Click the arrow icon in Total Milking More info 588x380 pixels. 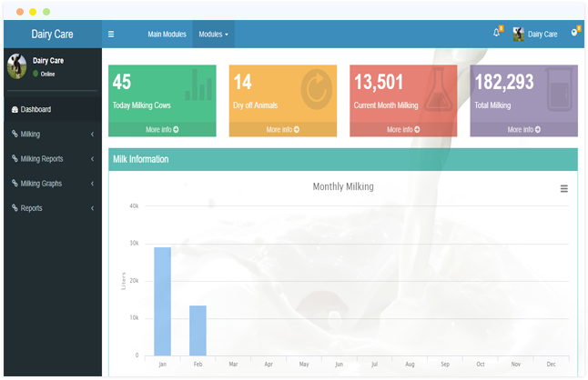point(538,129)
